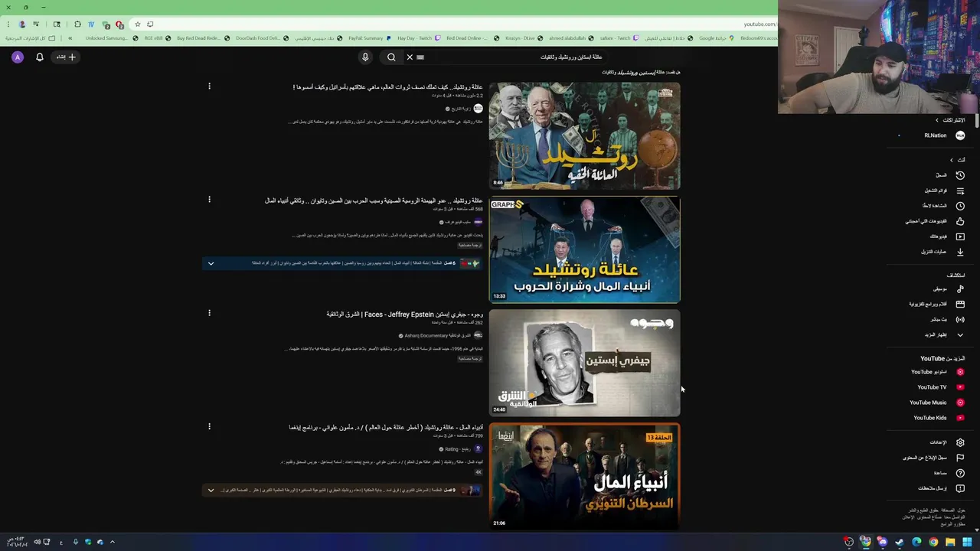Open the History (السجل) sidebar item
This screenshot has height=551, width=980.
[x=949, y=175]
